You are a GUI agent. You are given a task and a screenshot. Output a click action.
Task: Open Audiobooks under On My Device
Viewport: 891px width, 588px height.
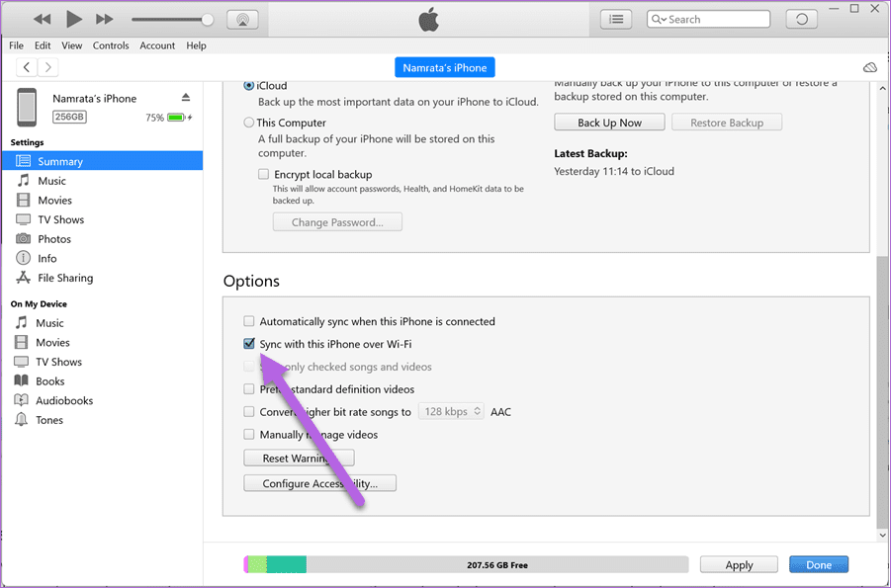point(64,400)
